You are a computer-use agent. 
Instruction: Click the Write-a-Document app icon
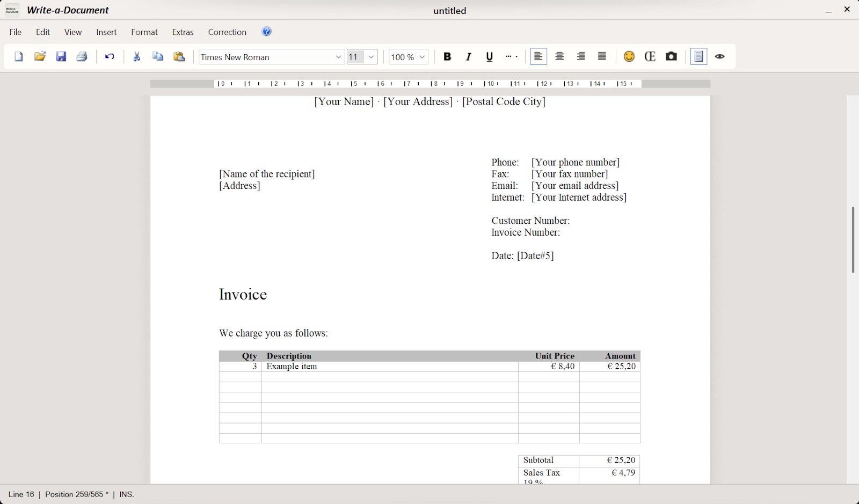click(x=12, y=10)
